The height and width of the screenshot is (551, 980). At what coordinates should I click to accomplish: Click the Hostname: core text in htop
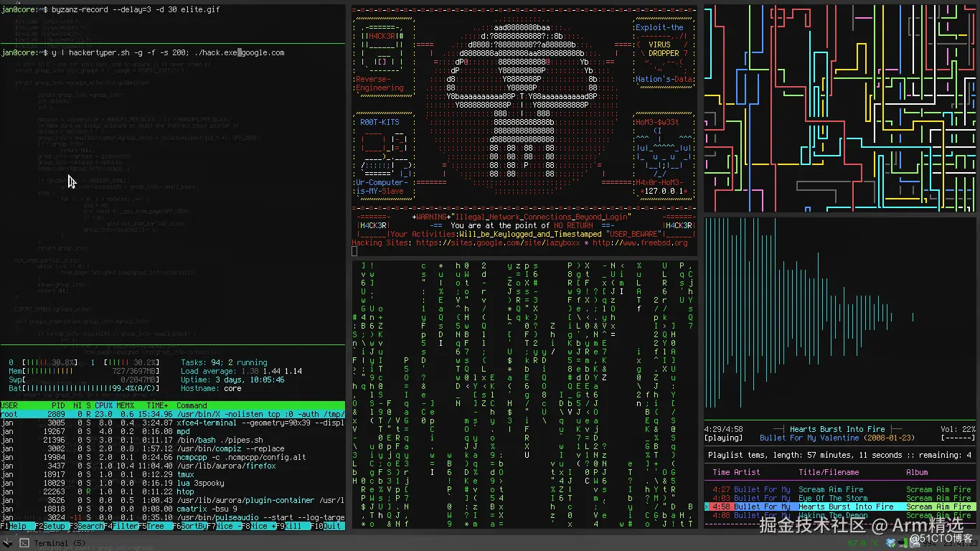point(211,388)
